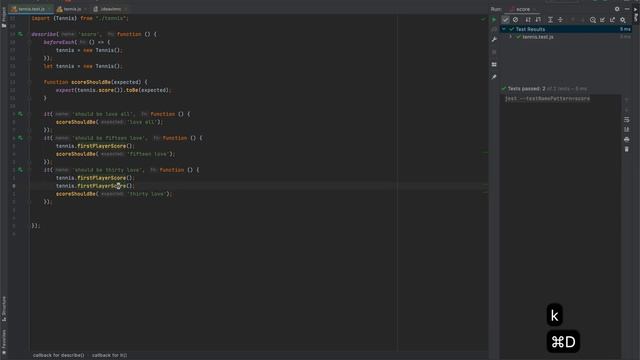
Task: Click the 5 ms duration of Test Results
Action: (x=625, y=29)
